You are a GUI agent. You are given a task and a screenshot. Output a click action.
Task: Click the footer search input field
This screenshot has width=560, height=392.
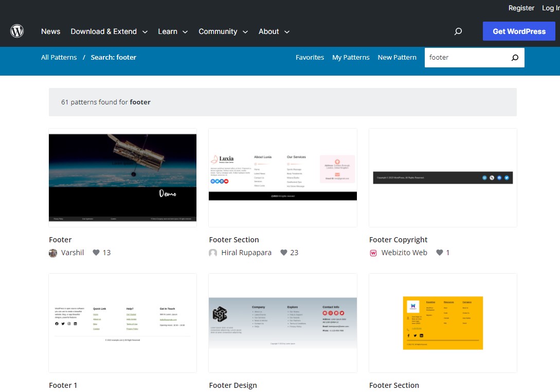click(465, 58)
